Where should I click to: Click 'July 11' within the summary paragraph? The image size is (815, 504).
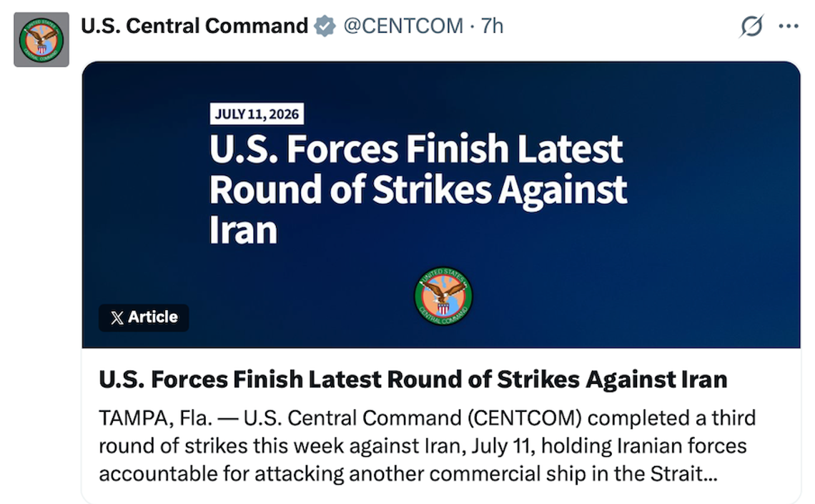503,446
